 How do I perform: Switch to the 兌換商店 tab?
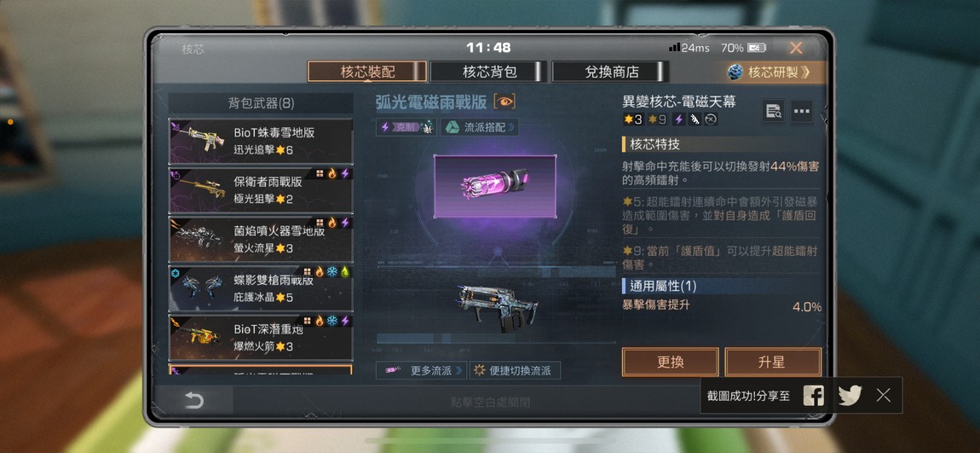611,72
